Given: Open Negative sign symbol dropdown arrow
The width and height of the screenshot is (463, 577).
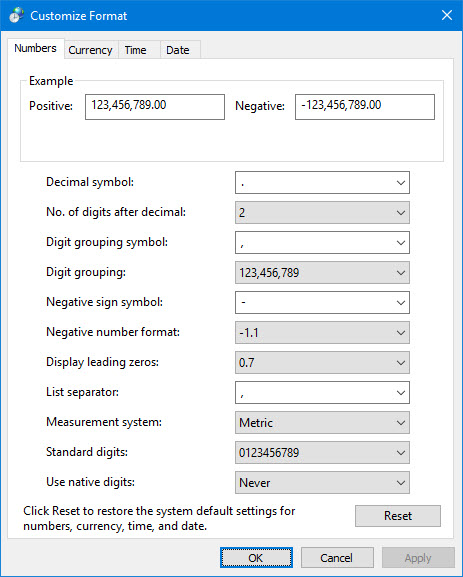Looking at the screenshot, I should [x=401, y=302].
